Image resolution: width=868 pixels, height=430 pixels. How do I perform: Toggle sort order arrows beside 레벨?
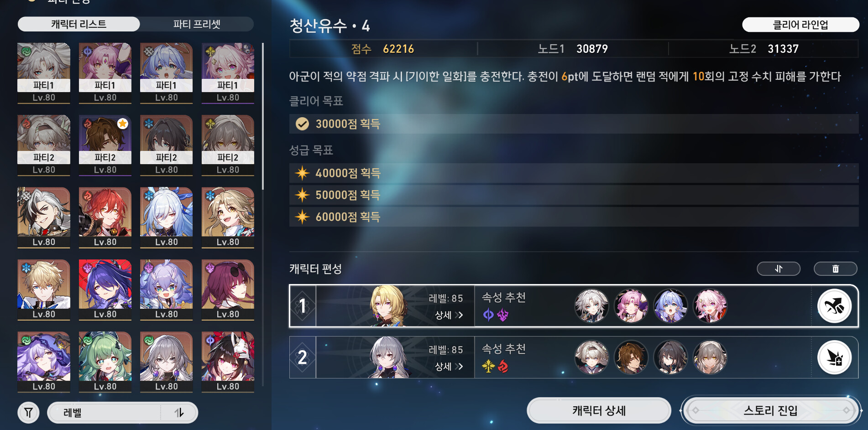point(179,413)
